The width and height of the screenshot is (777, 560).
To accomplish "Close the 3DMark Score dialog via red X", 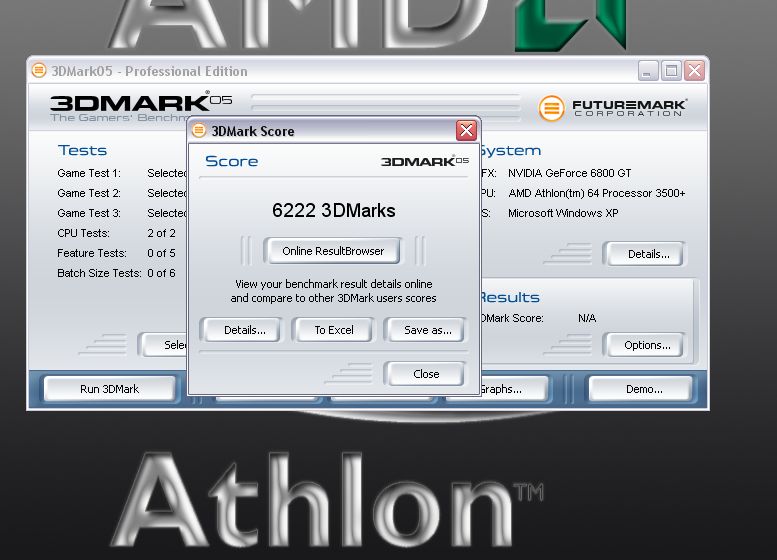I will (x=466, y=131).
